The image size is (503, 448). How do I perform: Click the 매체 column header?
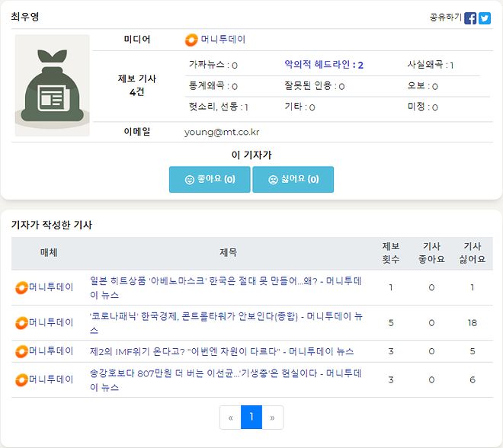[49, 253]
